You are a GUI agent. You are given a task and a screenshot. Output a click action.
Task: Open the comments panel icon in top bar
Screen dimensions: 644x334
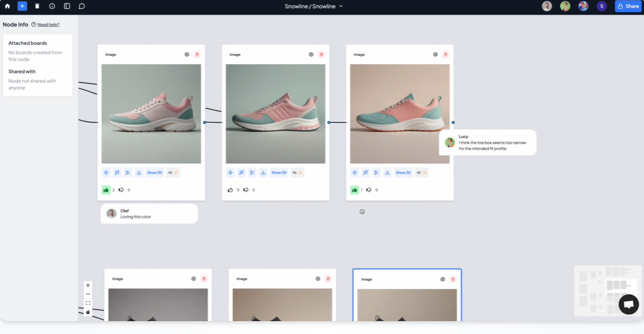pos(82,6)
